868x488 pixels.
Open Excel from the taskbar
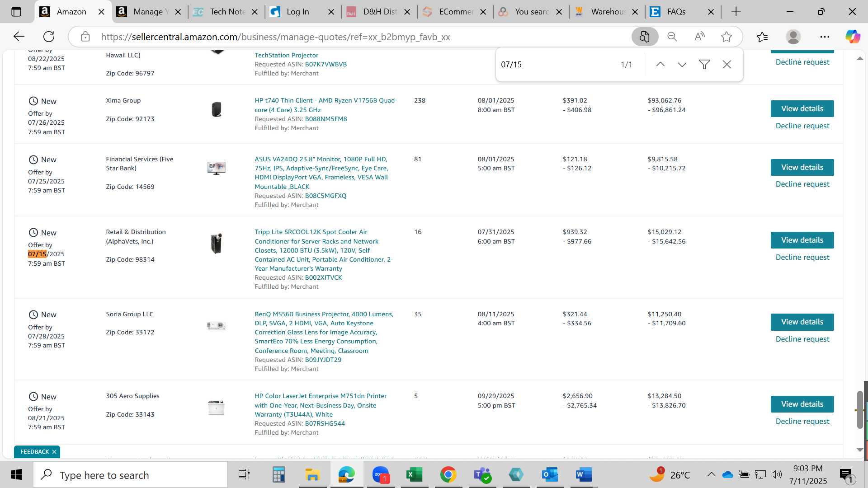(x=414, y=475)
